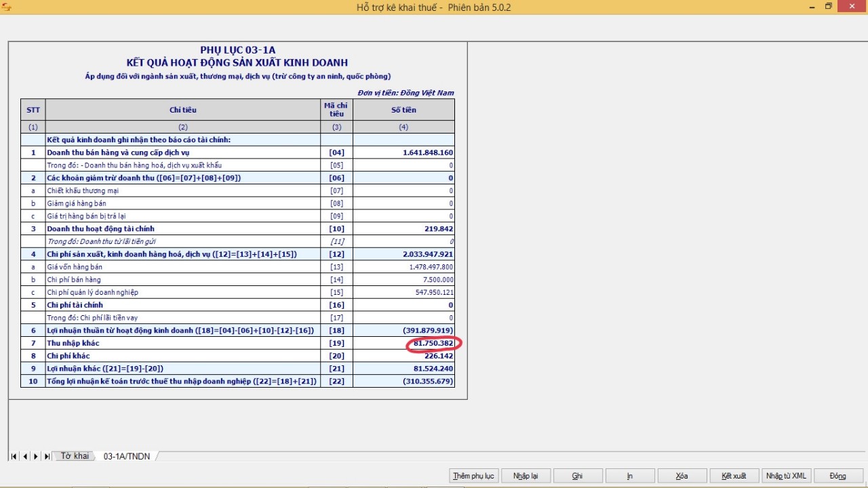This screenshot has width=868, height=488.
Task: Select the 547.950.121 management expense cell
Action: pos(403,293)
